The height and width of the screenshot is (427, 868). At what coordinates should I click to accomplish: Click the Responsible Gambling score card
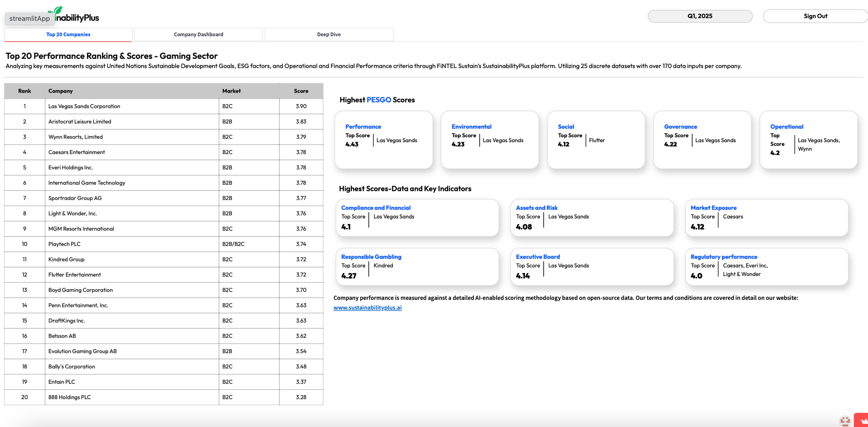[417, 267]
